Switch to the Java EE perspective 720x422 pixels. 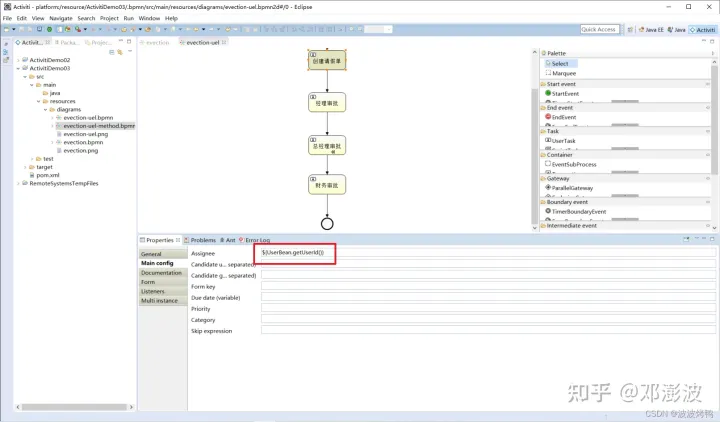pyautogui.click(x=654, y=30)
